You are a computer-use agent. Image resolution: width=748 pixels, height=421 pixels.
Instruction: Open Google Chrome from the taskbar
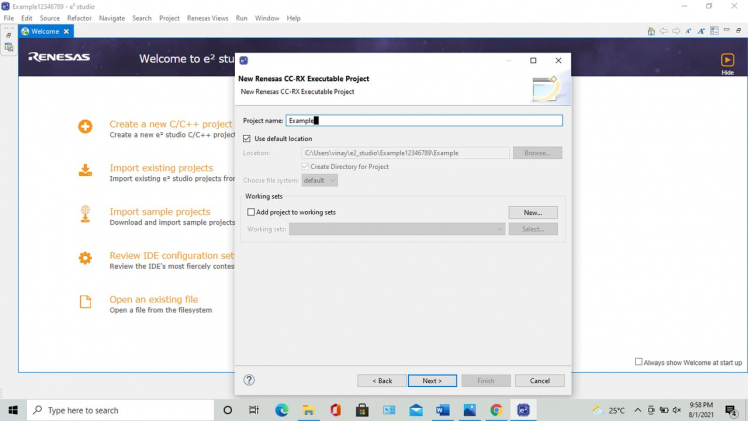coord(496,410)
